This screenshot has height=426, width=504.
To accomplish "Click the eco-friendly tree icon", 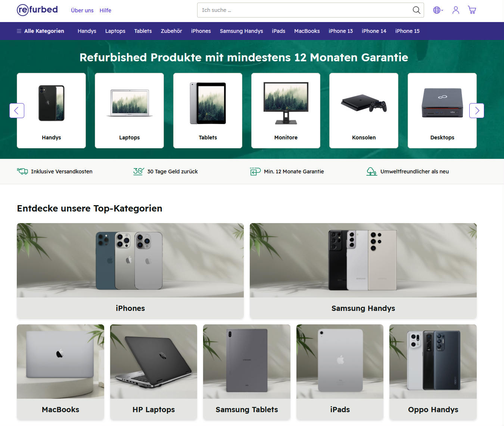I will [x=371, y=171].
